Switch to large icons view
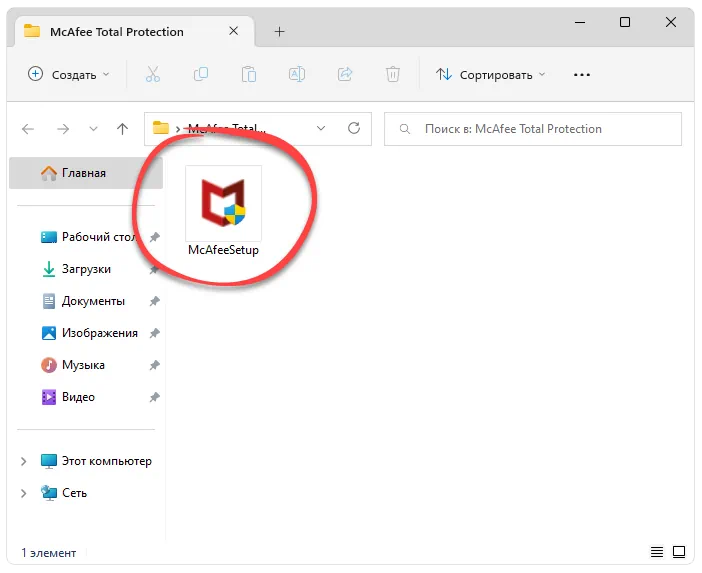Viewport: 702px width, 573px height. (x=679, y=552)
